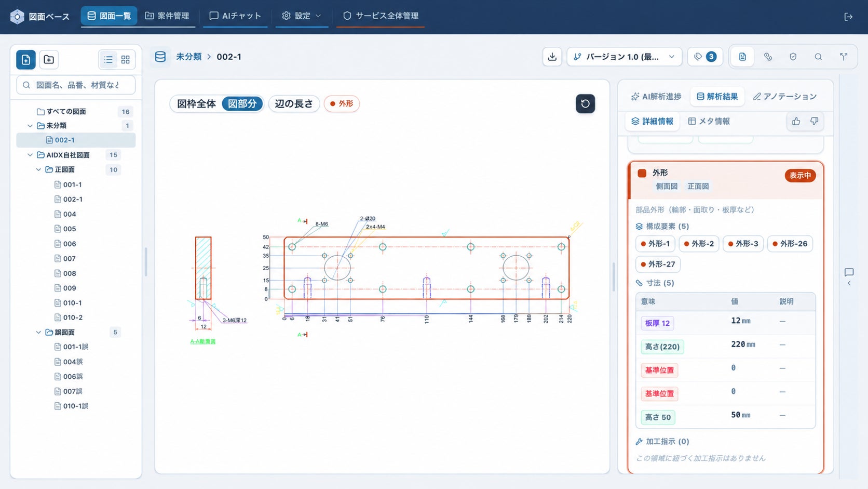Reset the drawing view with the rotate icon
The width and height of the screenshot is (868, 489).
[x=585, y=103]
